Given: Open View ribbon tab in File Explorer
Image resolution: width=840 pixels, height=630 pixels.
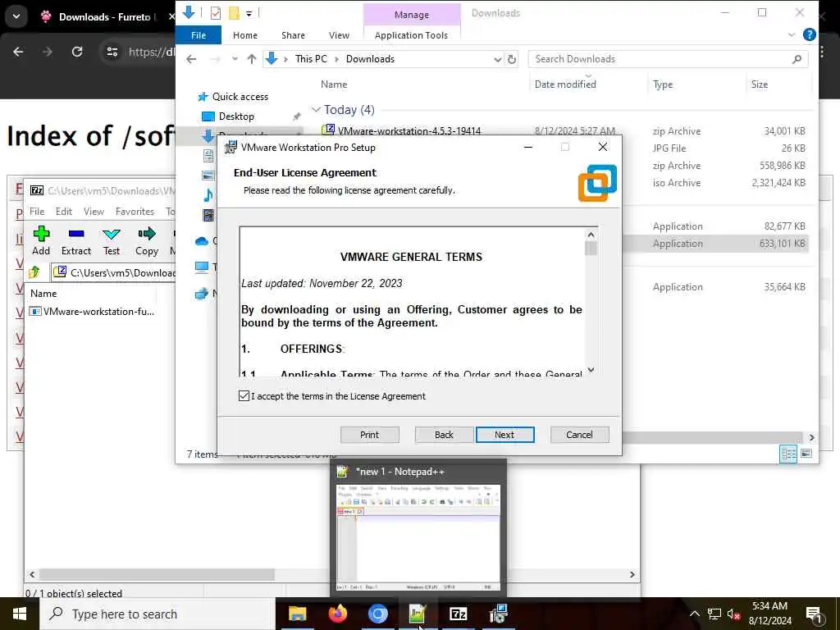Looking at the screenshot, I should click(339, 35).
